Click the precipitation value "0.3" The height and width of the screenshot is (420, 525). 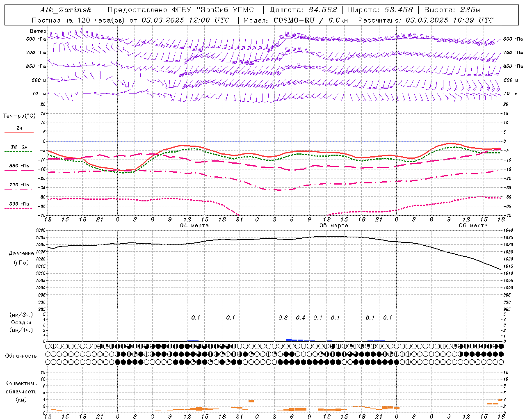click(x=283, y=318)
